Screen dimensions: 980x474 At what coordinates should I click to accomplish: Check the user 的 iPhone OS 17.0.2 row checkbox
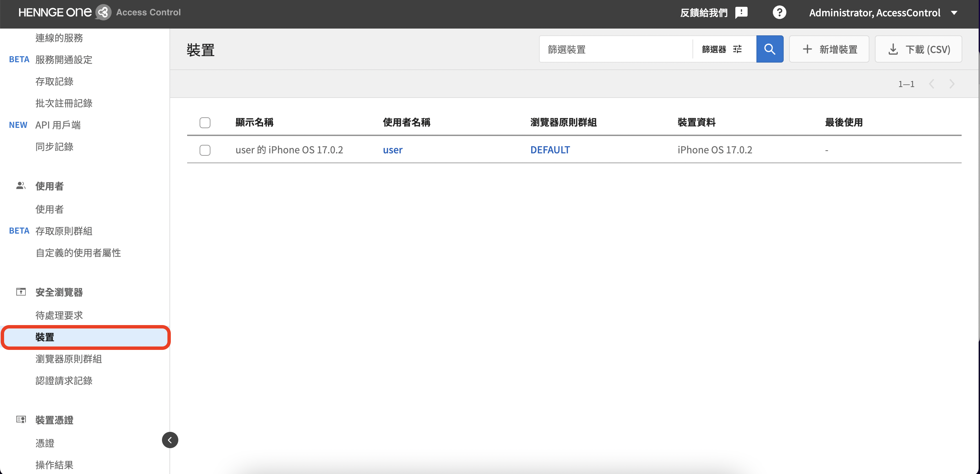(205, 150)
